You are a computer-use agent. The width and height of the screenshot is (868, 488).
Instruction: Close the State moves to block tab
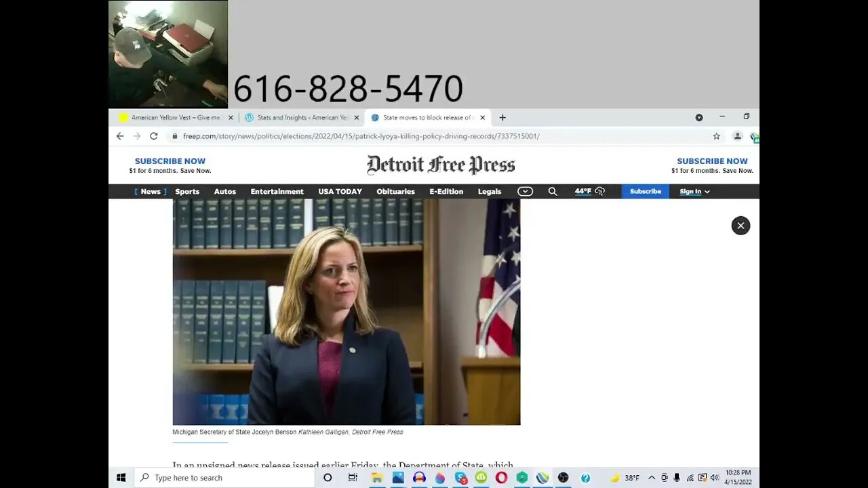pos(483,118)
